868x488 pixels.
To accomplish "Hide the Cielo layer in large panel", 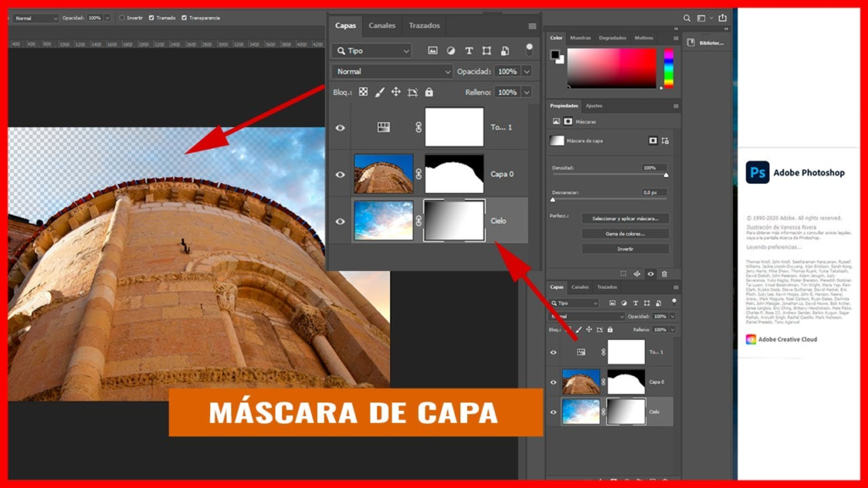I will pyautogui.click(x=340, y=221).
